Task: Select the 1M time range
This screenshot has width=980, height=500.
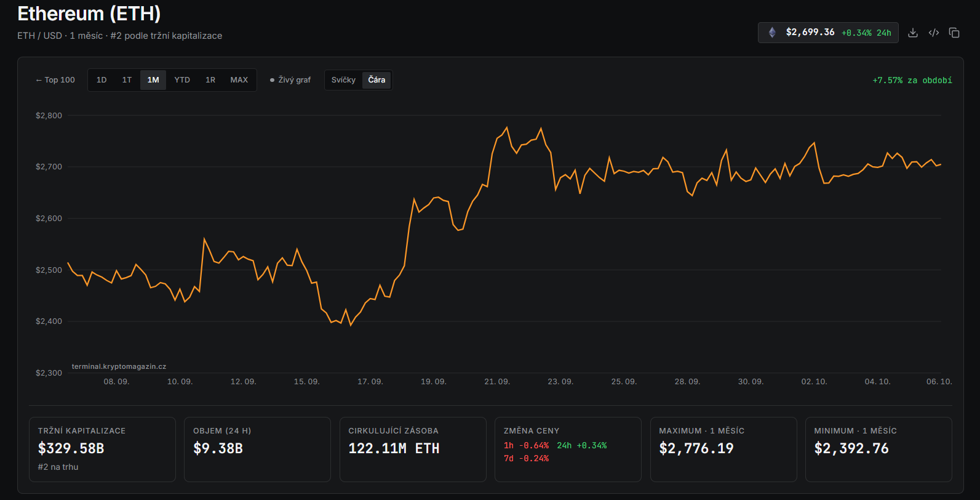Action: 153,80
